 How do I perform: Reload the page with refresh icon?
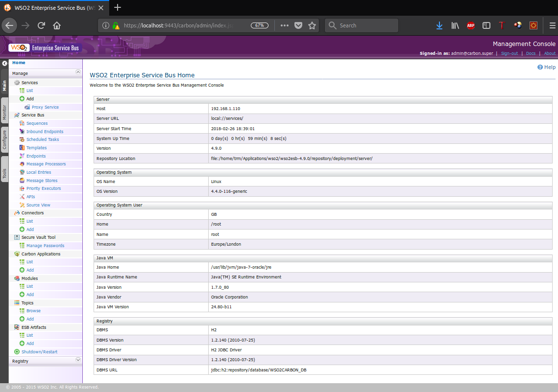tap(41, 25)
